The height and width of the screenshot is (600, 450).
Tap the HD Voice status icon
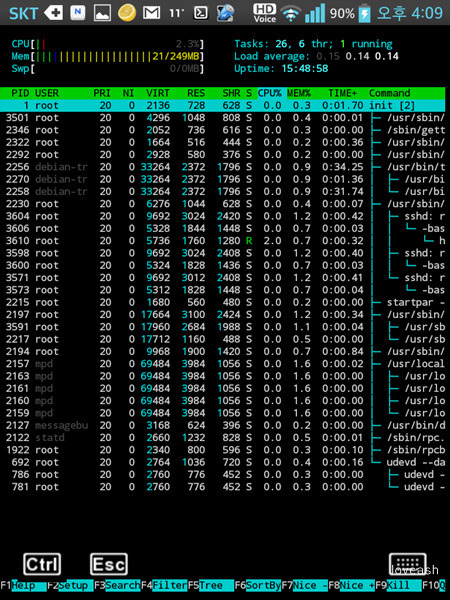pyautogui.click(x=264, y=13)
